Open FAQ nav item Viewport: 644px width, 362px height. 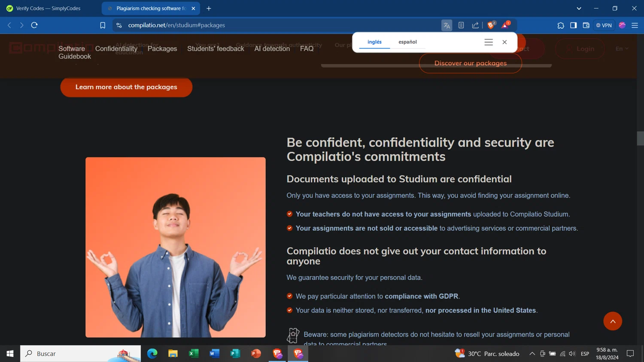(x=307, y=48)
